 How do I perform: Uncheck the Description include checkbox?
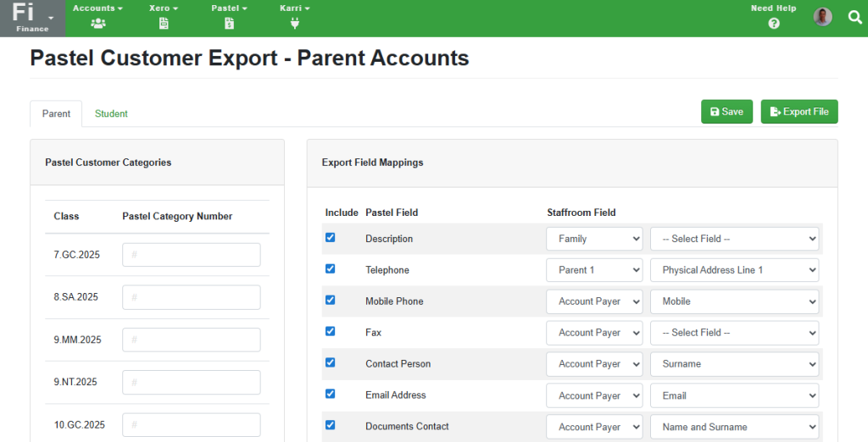330,237
